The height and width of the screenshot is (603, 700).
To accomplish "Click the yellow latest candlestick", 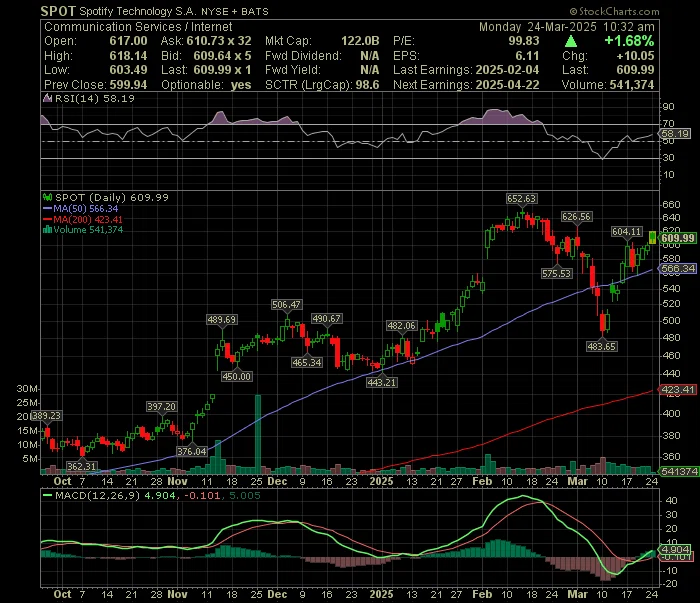I will tap(652, 237).
